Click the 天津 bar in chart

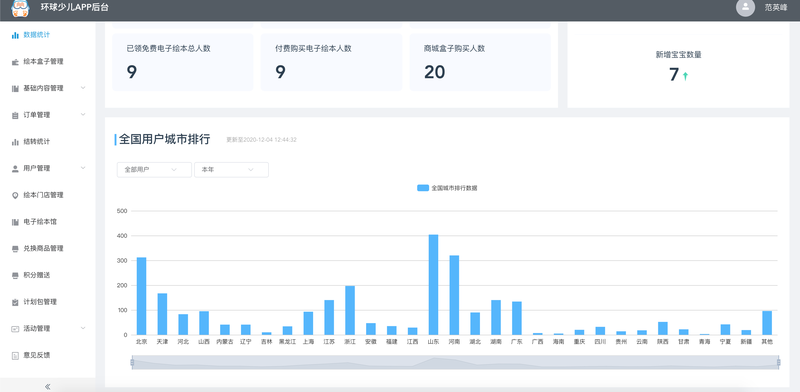coord(162,314)
